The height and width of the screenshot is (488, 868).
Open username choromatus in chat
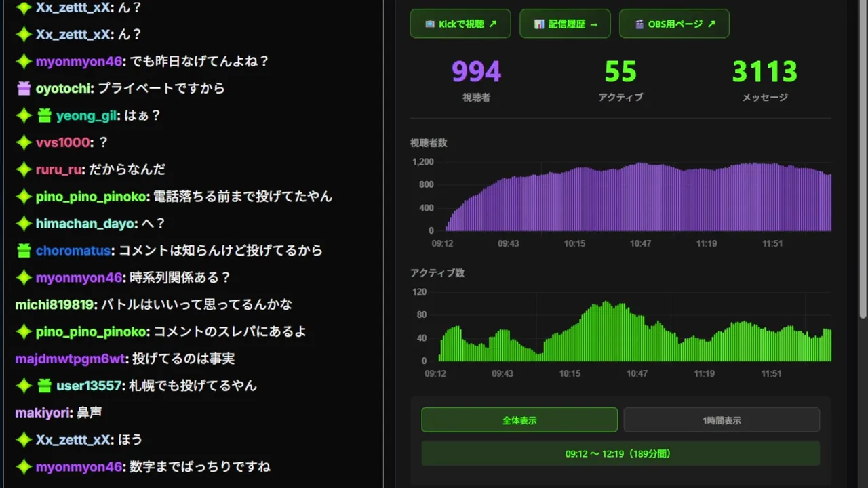tap(73, 251)
